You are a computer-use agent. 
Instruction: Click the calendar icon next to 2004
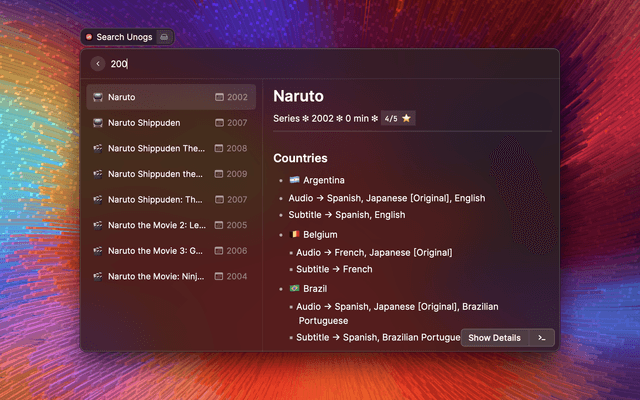[x=219, y=276]
